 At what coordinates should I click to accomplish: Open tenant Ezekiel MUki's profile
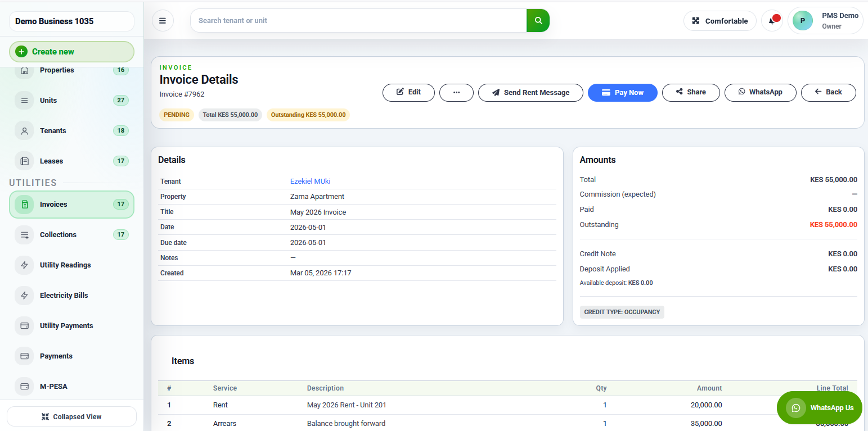(x=310, y=181)
